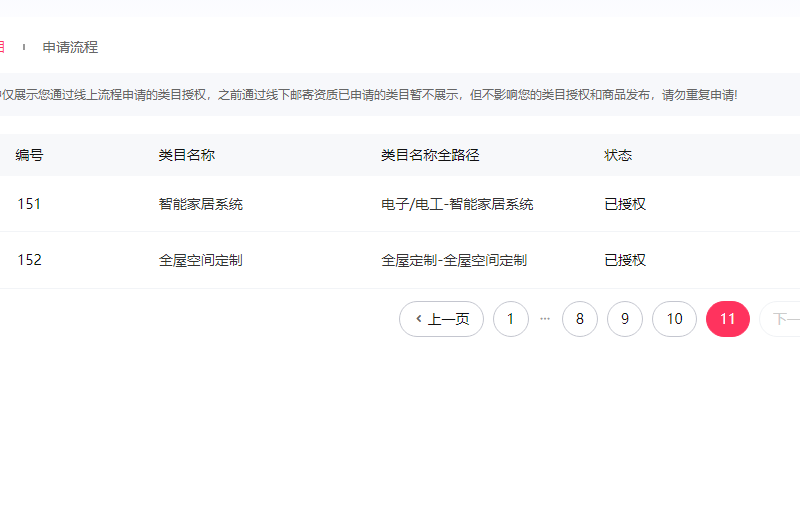Click the 状态 column header
The width and height of the screenshot is (800, 527).
(x=618, y=155)
